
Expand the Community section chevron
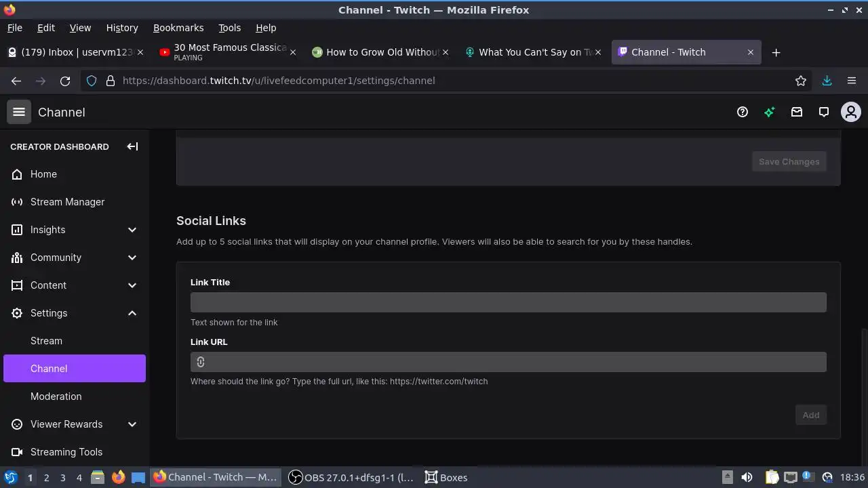[x=132, y=258]
